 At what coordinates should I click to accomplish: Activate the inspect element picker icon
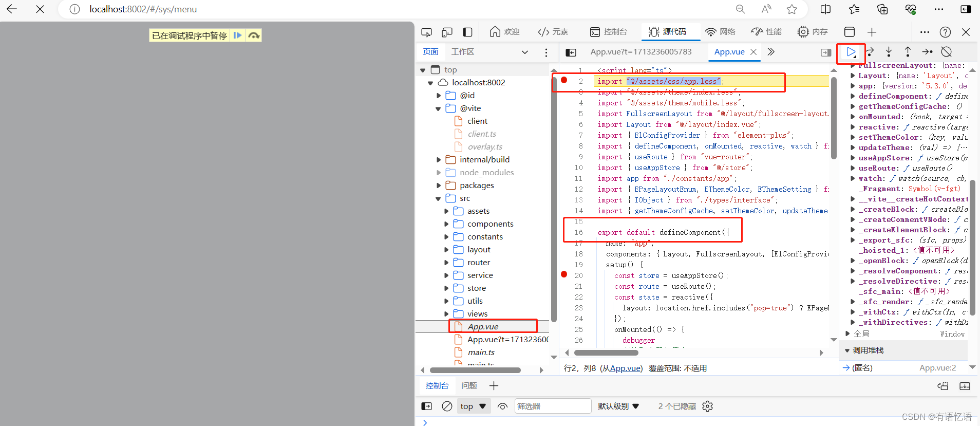pos(426,32)
